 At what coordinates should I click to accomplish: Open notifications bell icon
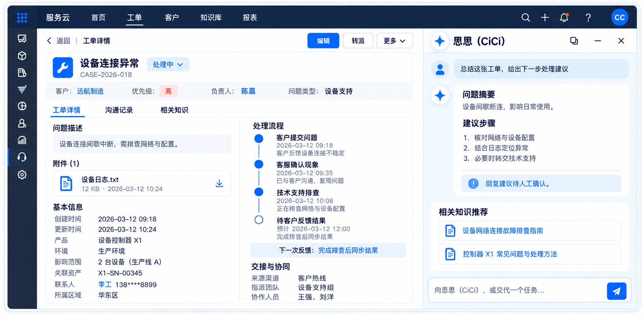point(564,18)
